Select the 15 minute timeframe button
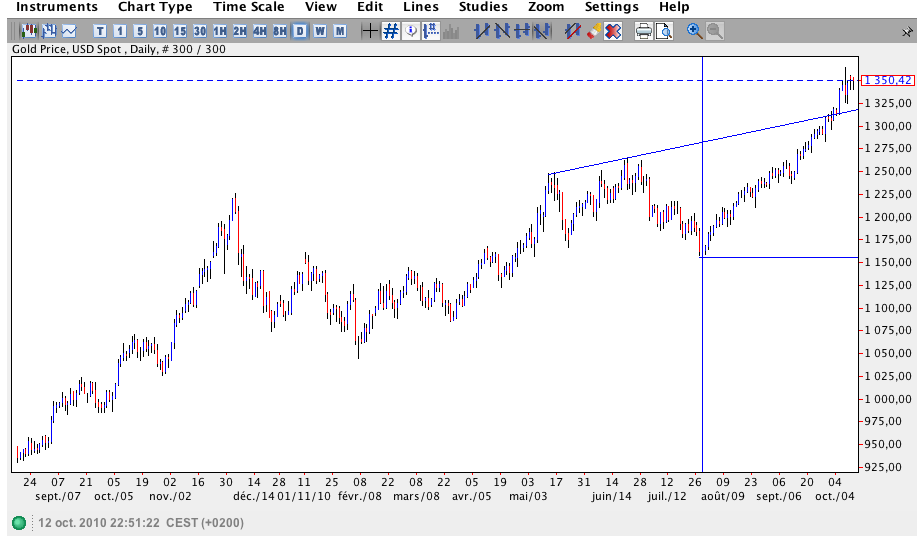This screenshot has height=543, width=917. point(180,31)
